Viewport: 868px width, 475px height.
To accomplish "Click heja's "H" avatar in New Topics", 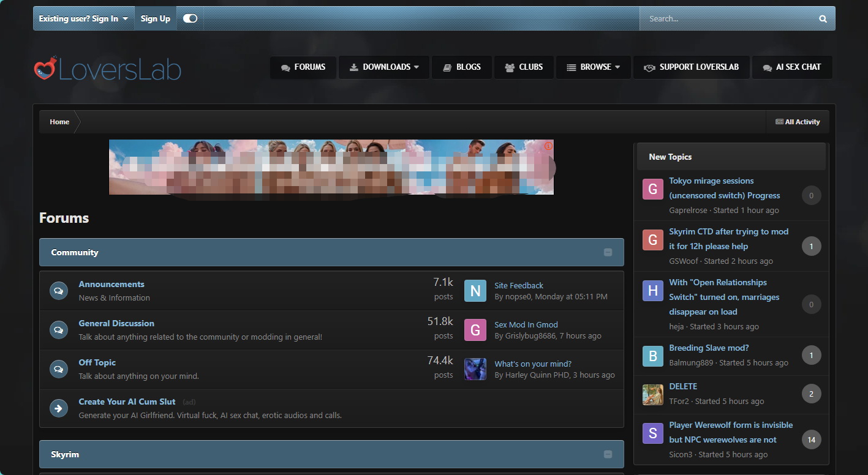I will coord(653,291).
